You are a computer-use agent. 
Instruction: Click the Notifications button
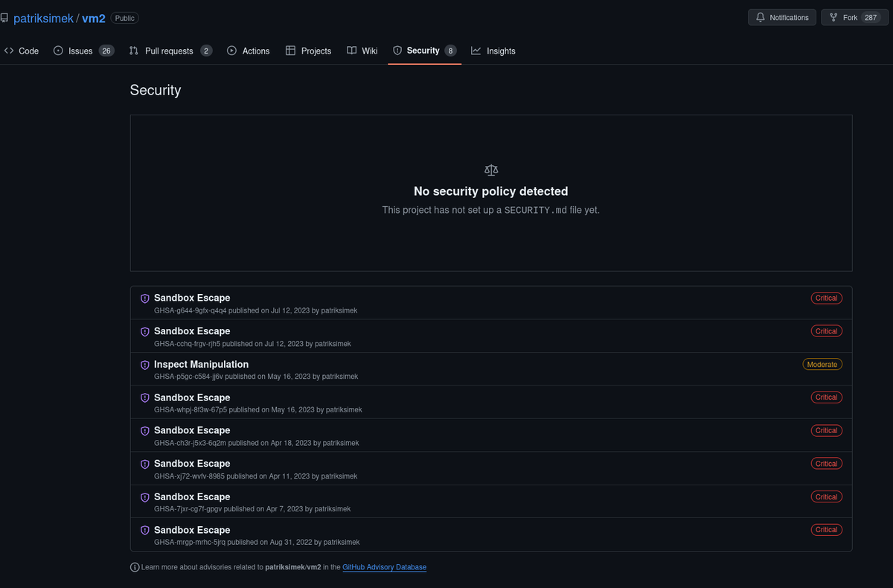782,17
